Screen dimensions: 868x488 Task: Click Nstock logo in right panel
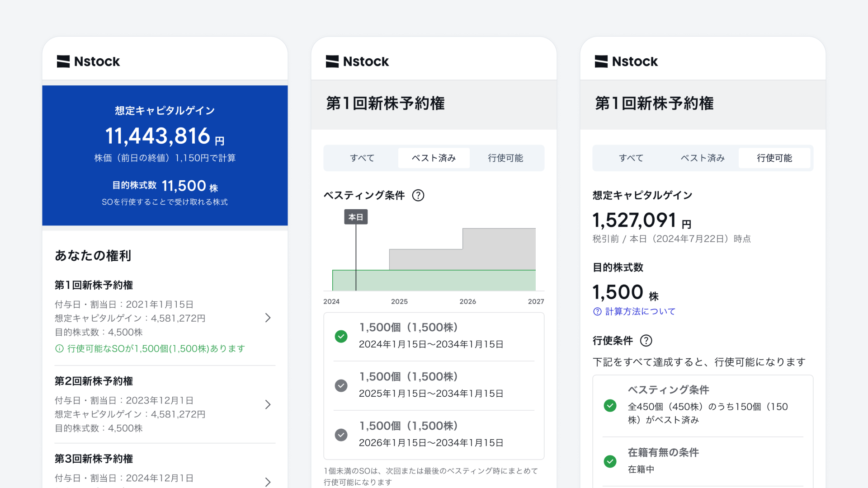(626, 61)
